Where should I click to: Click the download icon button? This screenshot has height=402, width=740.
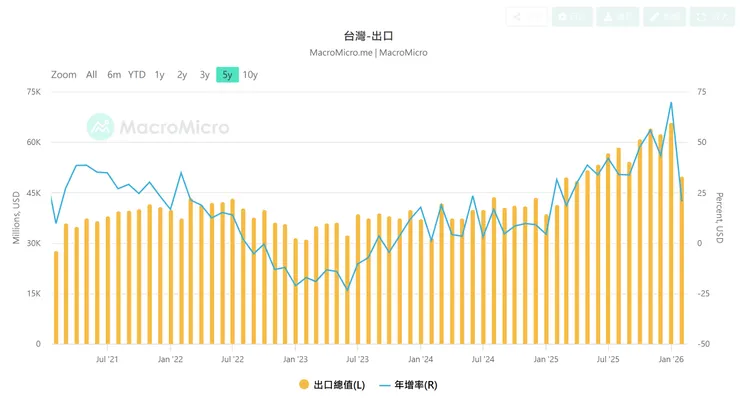pyautogui.click(x=617, y=17)
